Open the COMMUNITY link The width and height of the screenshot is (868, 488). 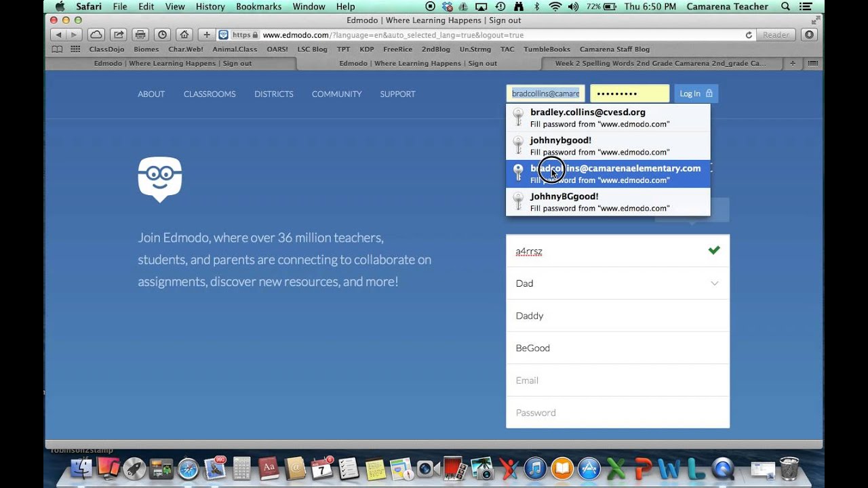tap(337, 94)
